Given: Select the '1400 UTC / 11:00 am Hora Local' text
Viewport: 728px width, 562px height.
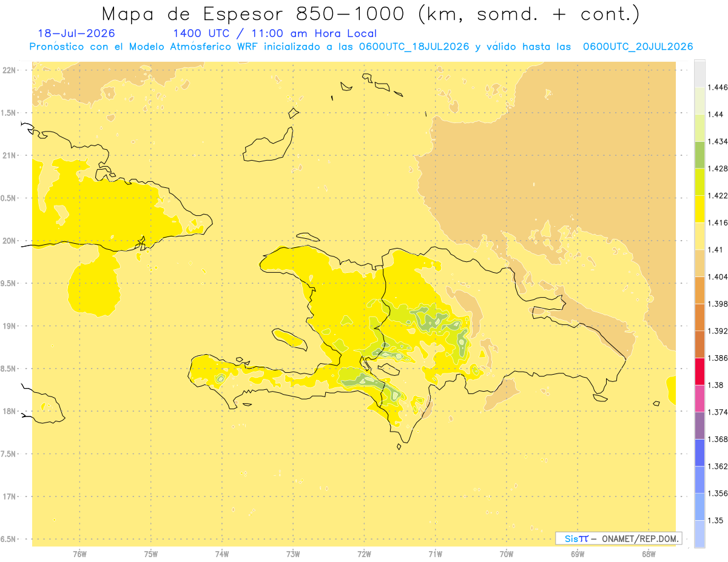Looking at the screenshot, I should point(275,33).
